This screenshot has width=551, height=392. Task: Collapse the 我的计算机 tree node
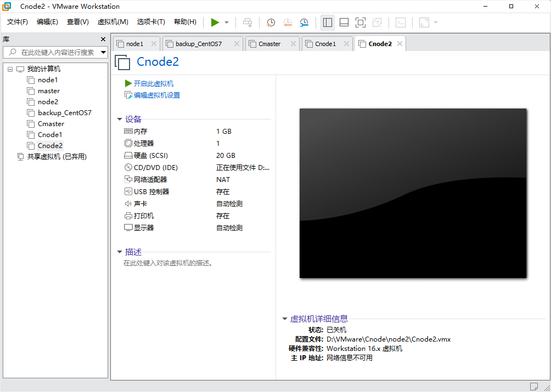point(10,69)
